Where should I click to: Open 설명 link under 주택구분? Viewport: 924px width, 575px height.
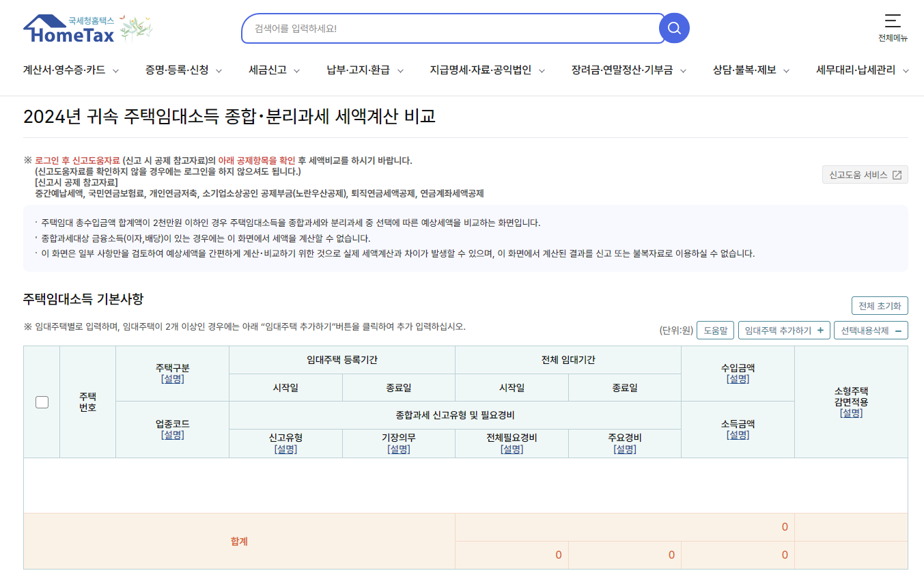tap(172, 379)
